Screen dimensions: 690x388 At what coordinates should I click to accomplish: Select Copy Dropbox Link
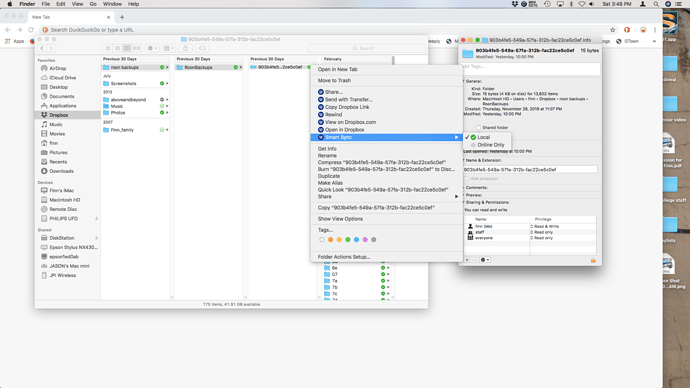[x=347, y=107]
